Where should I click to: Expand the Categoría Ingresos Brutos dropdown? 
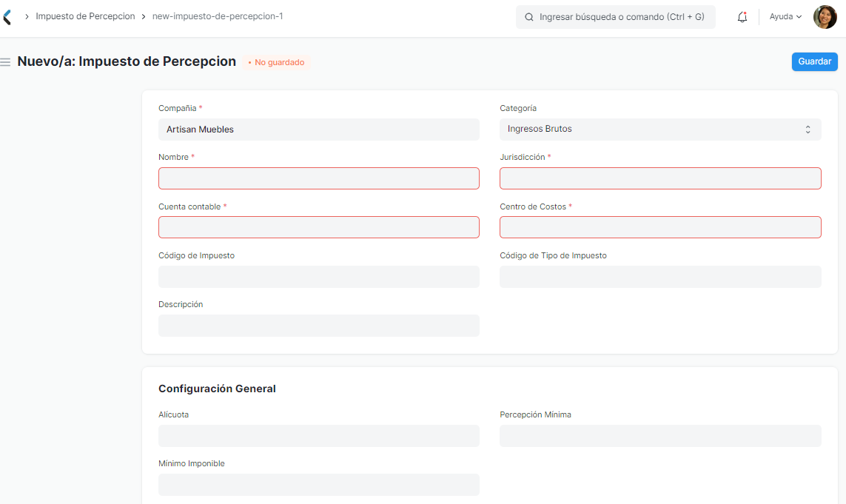[660, 130]
